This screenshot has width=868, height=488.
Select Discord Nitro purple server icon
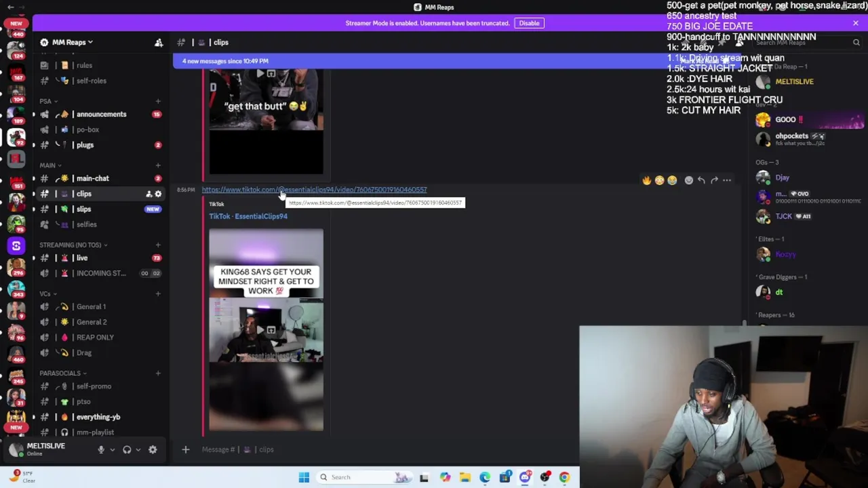[x=16, y=246]
